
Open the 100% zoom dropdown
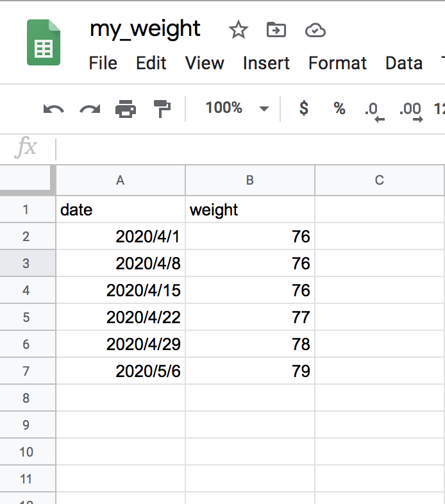click(237, 108)
